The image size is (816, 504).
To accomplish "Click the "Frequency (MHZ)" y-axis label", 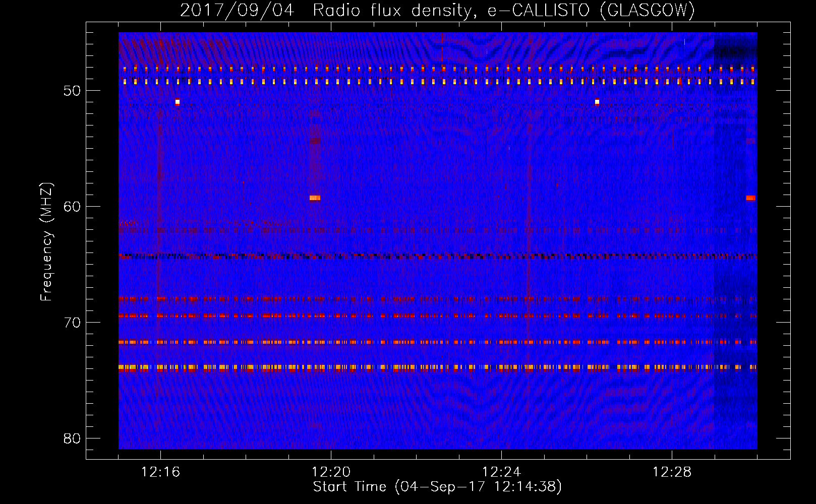I will [46, 242].
